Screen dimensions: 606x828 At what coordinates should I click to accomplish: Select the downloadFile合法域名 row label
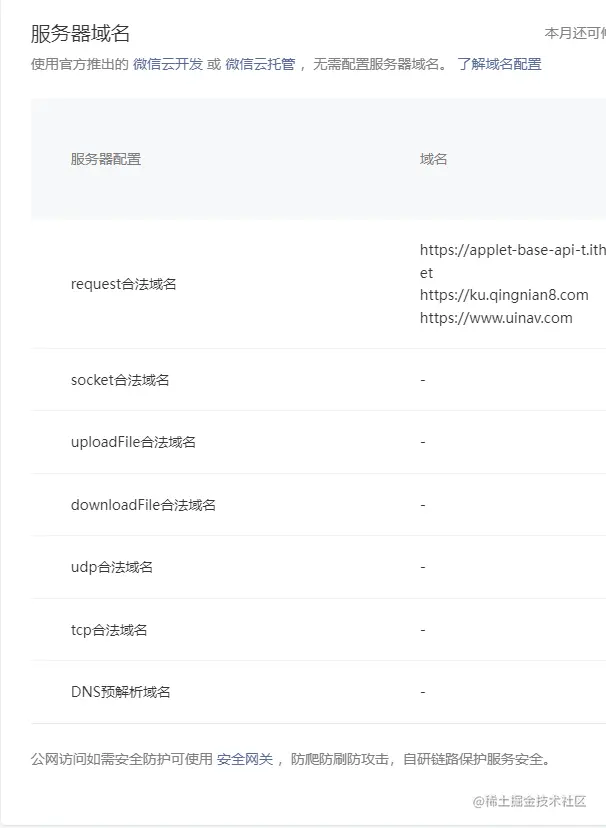[x=143, y=505]
